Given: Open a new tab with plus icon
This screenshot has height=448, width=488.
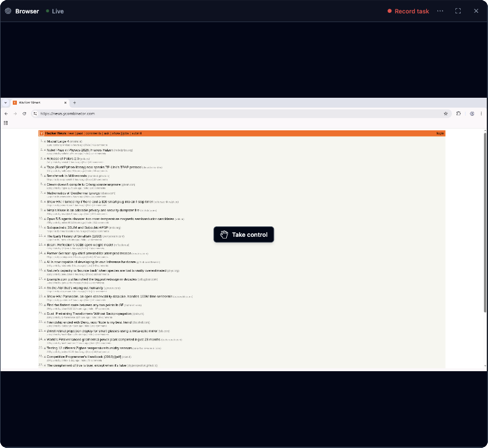Looking at the screenshot, I should (74, 103).
